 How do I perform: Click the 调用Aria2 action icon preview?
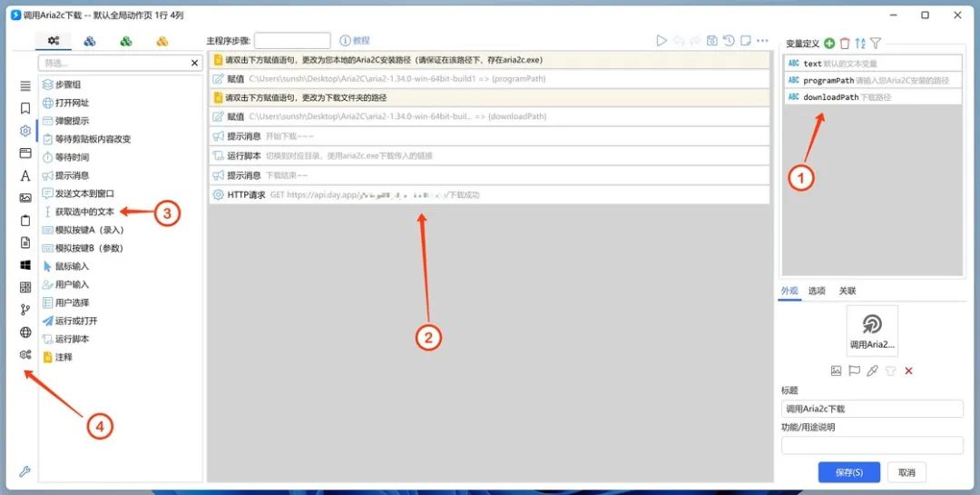872,331
